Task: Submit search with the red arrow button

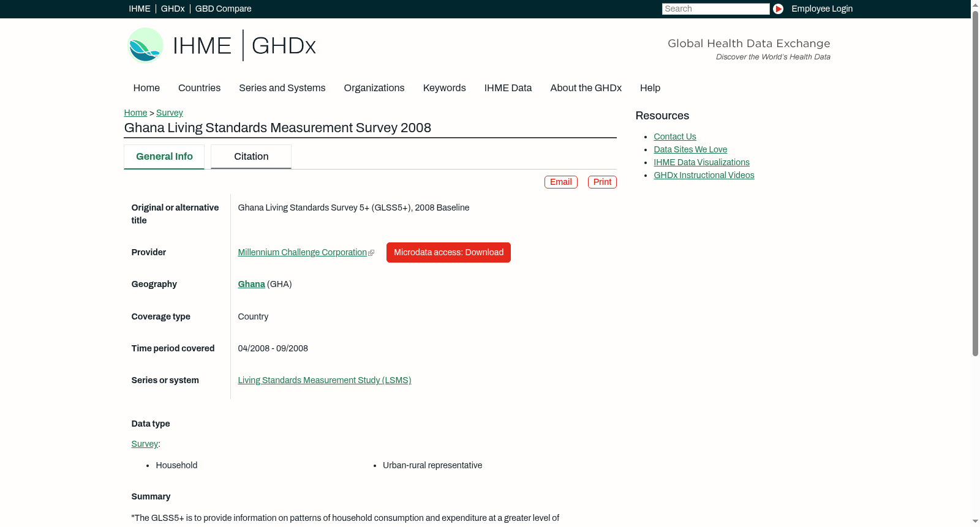Action: 778,9
